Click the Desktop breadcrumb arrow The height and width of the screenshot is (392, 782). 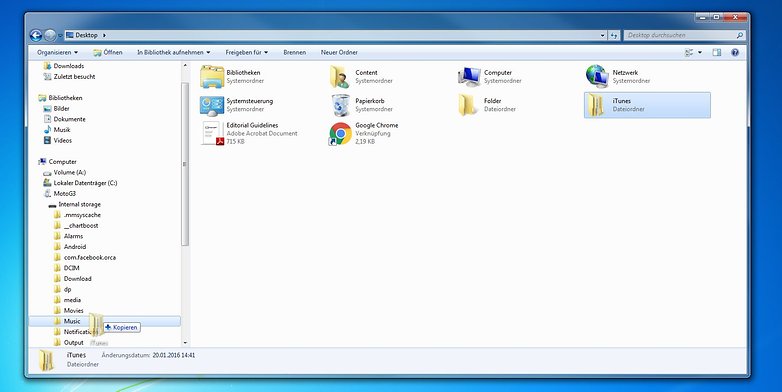click(104, 35)
